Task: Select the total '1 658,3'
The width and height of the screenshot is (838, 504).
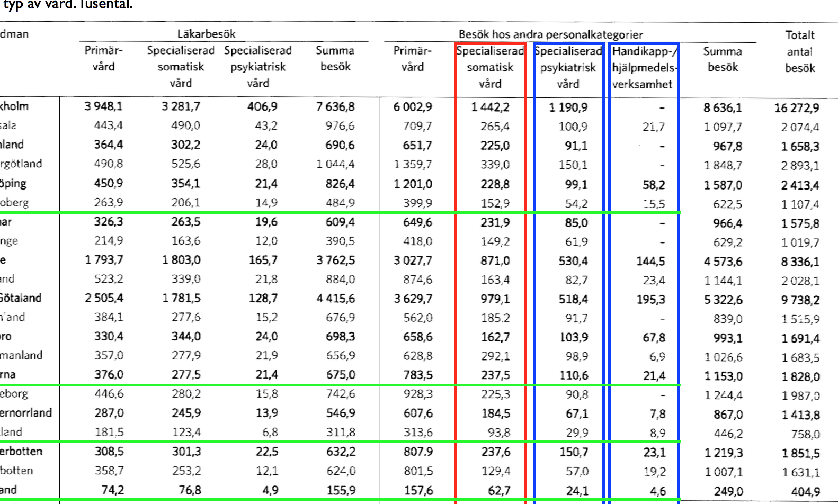Action: (x=800, y=147)
